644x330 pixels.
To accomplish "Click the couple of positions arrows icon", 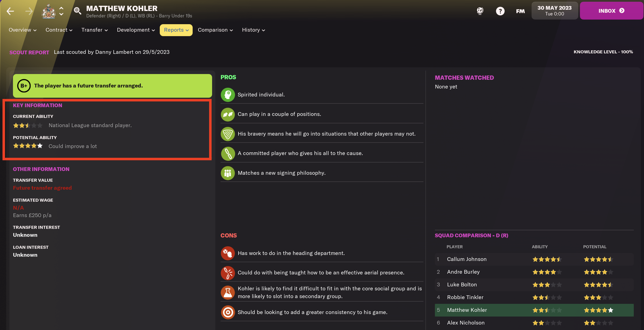I will point(228,114).
